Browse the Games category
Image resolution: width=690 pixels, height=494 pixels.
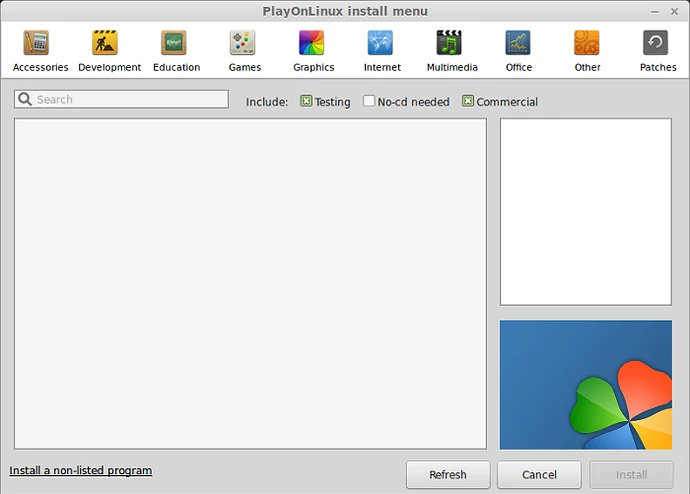(244, 44)
